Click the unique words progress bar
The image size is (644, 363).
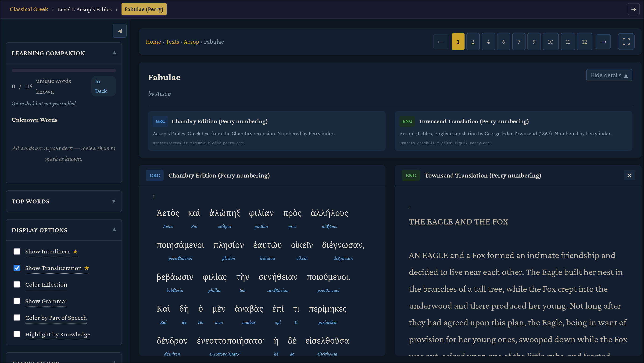64,71
